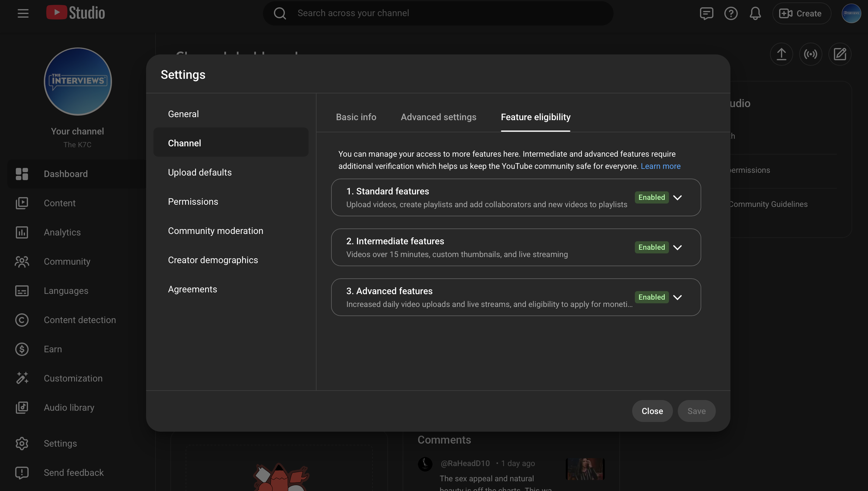This screenshot has height=491, width=868.
Task: Click the create post pencil icon
Action: coord(840,54)
